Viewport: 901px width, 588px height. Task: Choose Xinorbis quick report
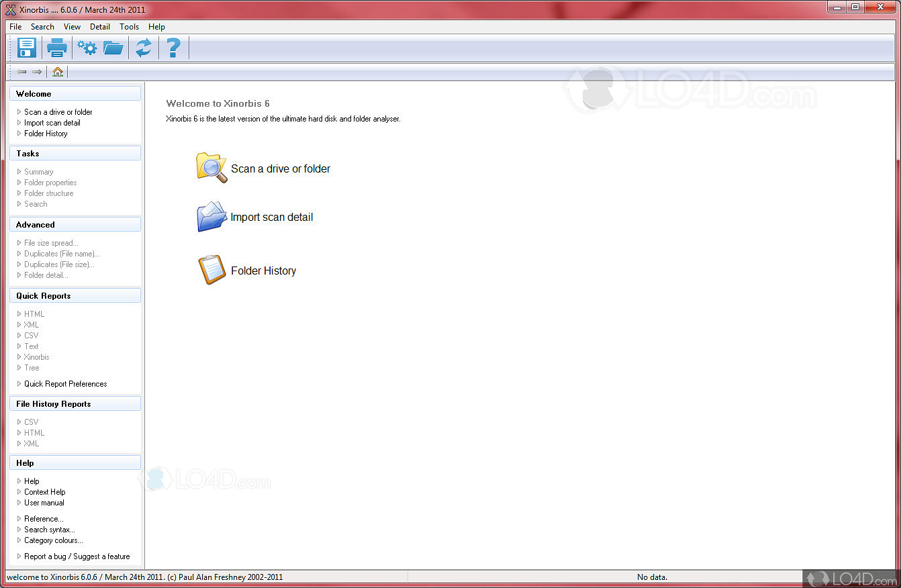click(x=37, y=357)
